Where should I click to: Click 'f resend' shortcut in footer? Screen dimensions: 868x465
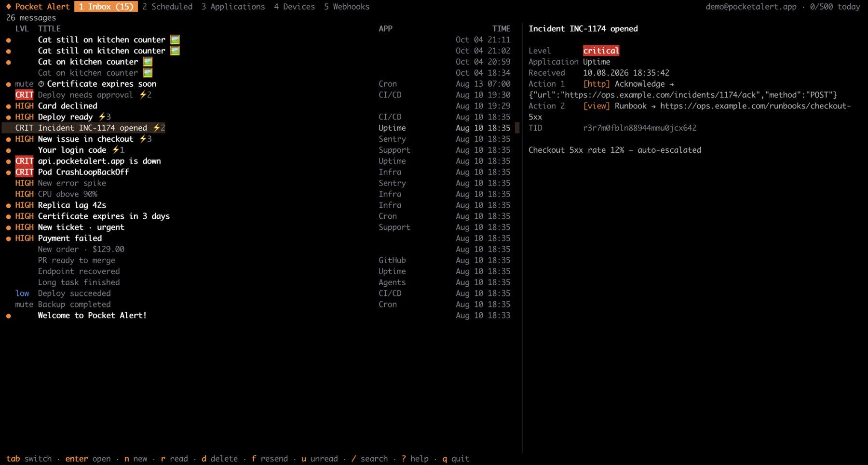tap(270, 459)
